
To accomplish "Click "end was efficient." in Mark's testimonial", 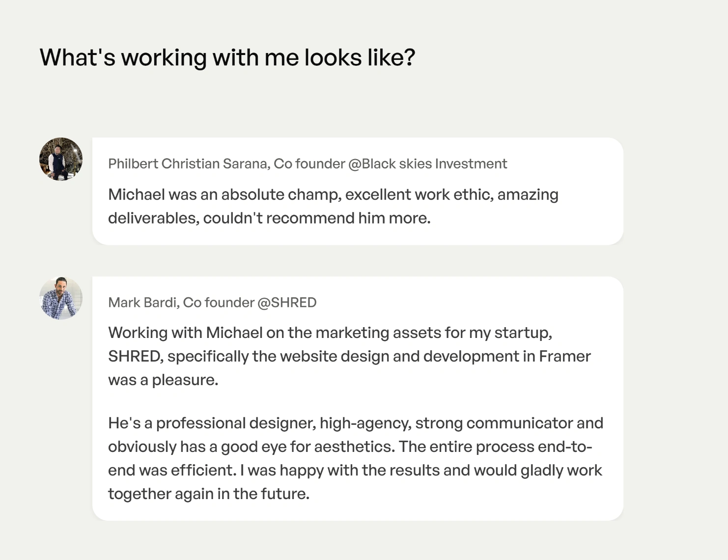I will (171, 470).
